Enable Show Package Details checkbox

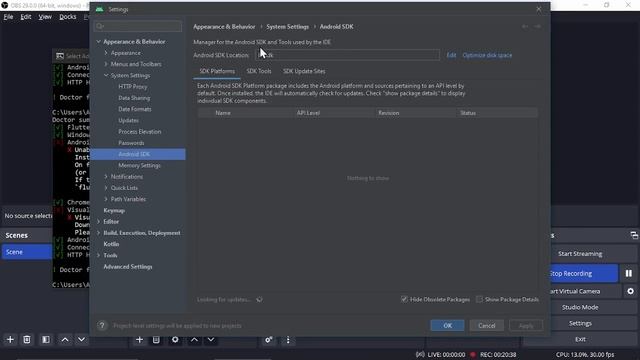point(480,299)
